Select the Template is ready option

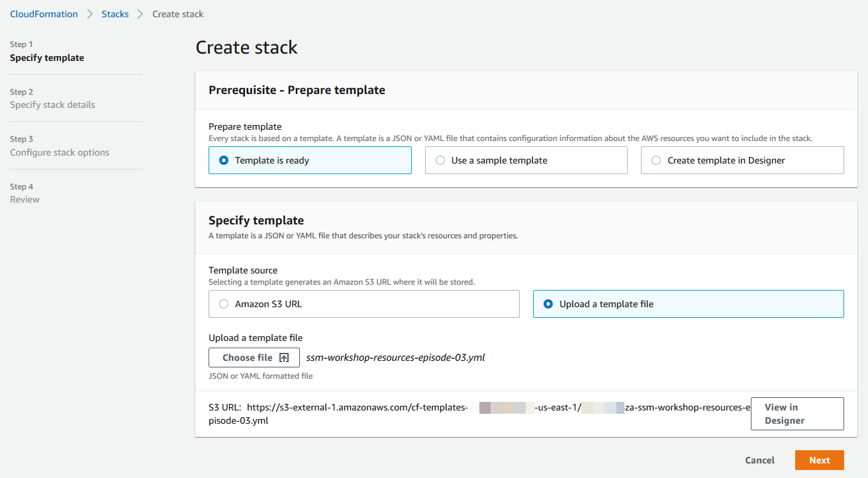pos(310,160)
